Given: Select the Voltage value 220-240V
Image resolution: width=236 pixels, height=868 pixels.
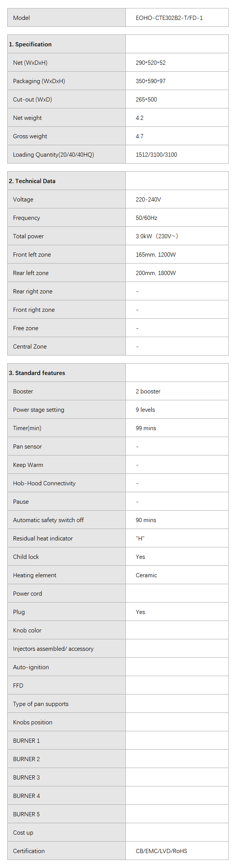Looking at the screenshot, I should (x=148, y=200).
